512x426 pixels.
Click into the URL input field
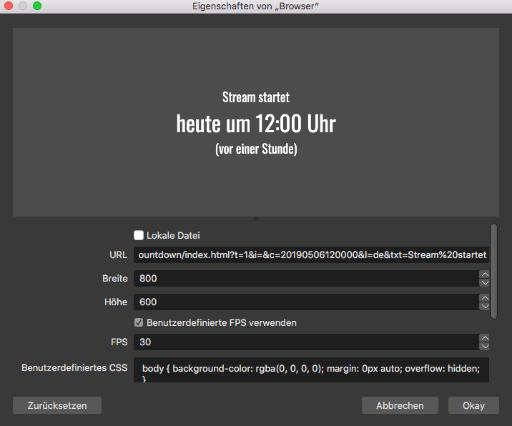(311, 255)
